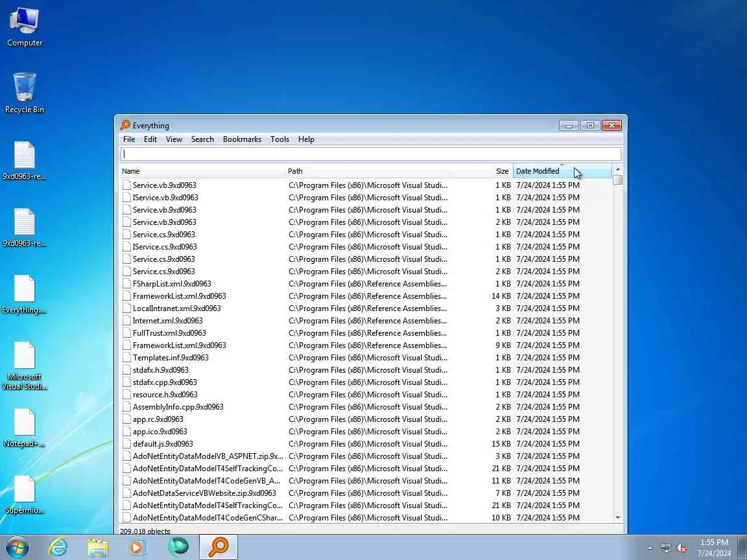Click the 7 KB size cell
Viewport: 747px width, 560px height.
coord(503,493)
